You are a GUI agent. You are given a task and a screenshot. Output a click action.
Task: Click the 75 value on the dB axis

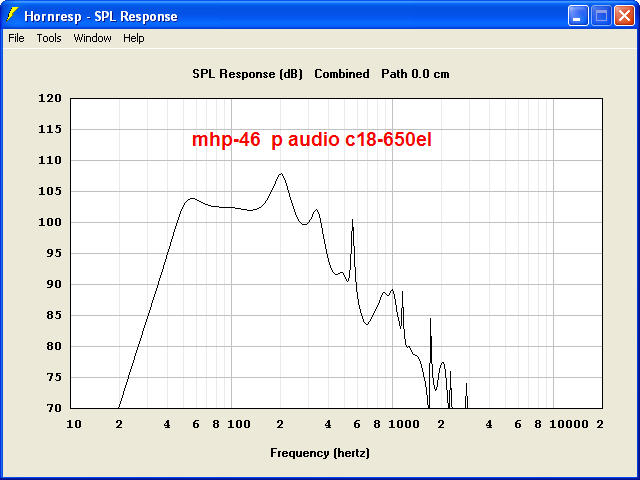pyautogui.click(x=53, y=378)
